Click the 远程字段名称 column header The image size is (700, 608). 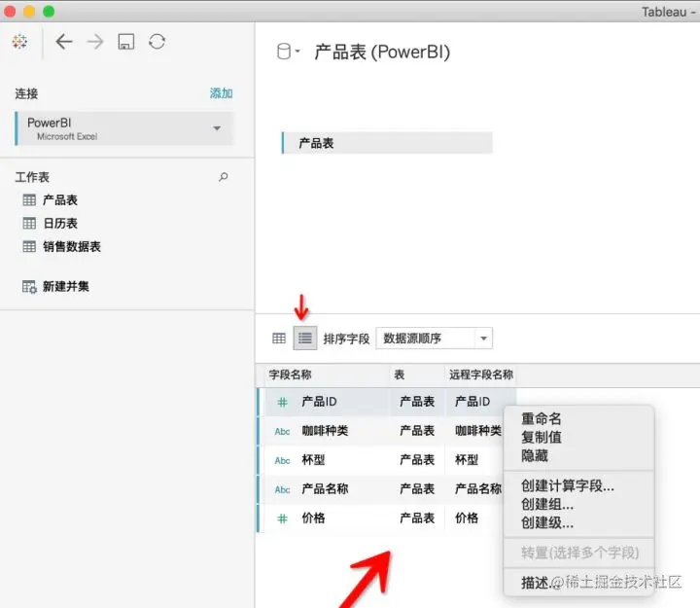481,375
